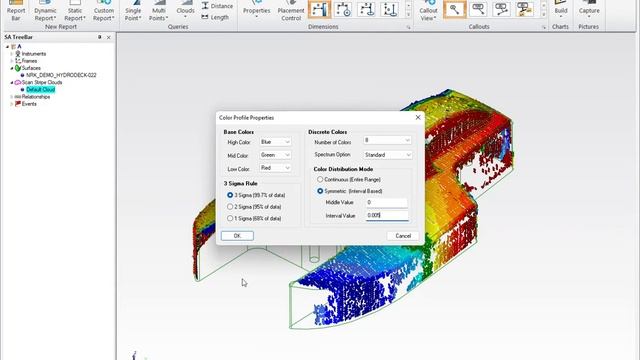The height and width of the screenshot is (360, 640).
Task: Select the 2 Sigma radio button
Action: click(x=230, y=207)
